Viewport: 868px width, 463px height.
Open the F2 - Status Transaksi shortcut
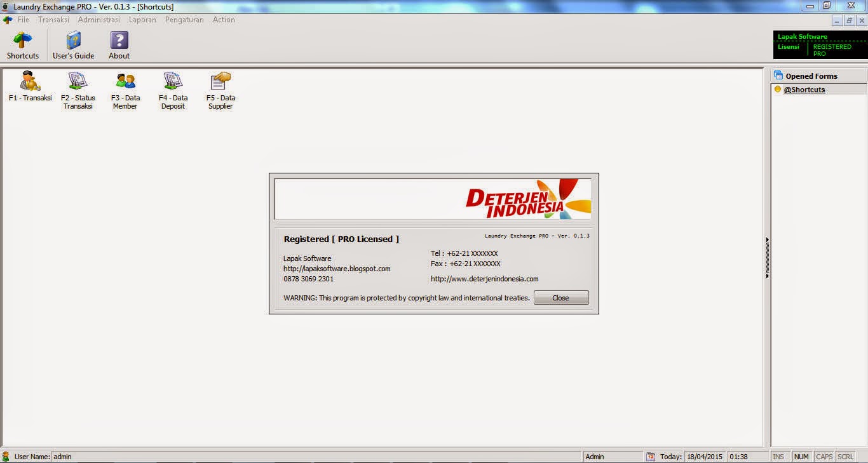(77, 84)
